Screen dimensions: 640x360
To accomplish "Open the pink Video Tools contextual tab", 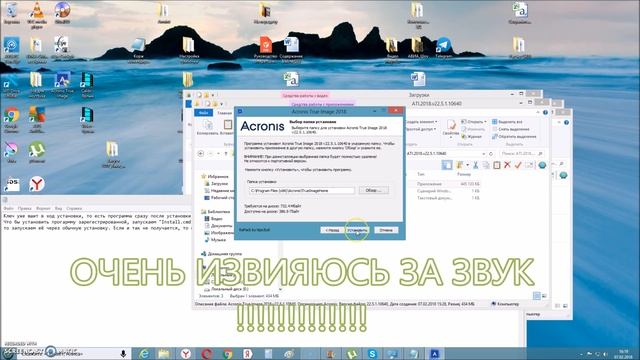I will click(x=305, y=96).
